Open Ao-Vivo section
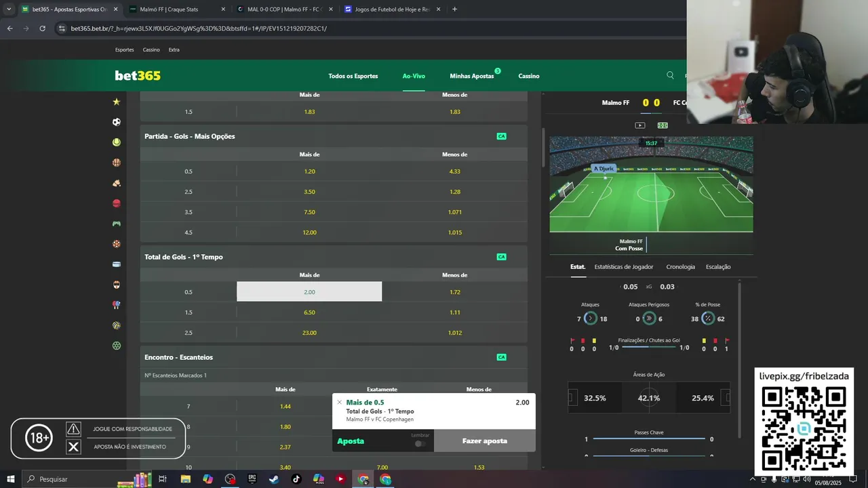Image resolution: width=868 pixels, height=488 pixels. (x=414, y=76)
